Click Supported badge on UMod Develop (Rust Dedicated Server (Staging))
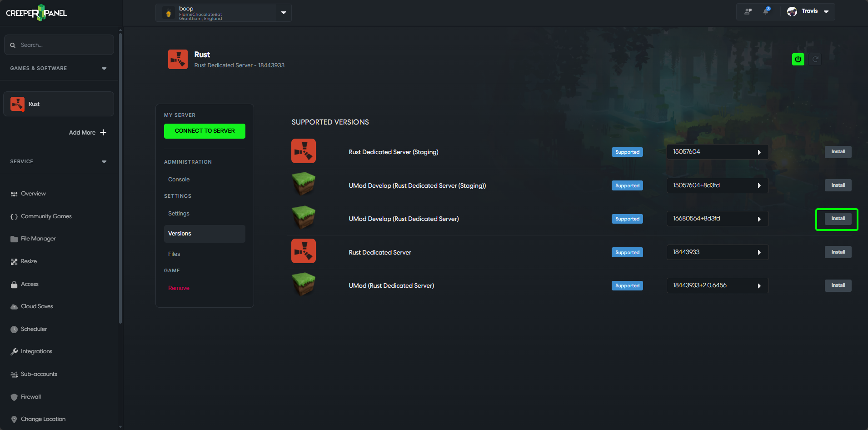 pos(627,185)
